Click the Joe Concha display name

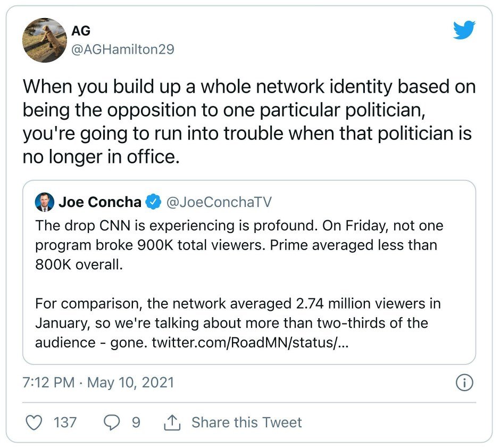(x=100, y=202)
